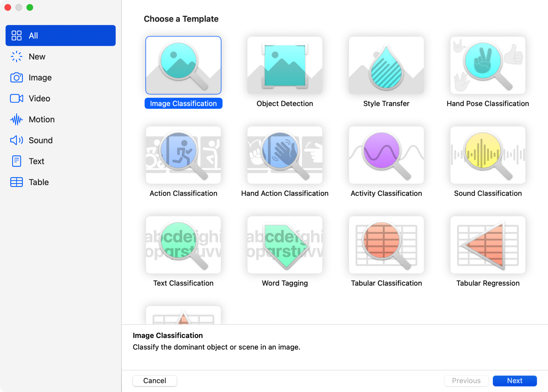548x392 pixels.
Task: Choose the Hand Action Classification icon
Action: point(285,155)
